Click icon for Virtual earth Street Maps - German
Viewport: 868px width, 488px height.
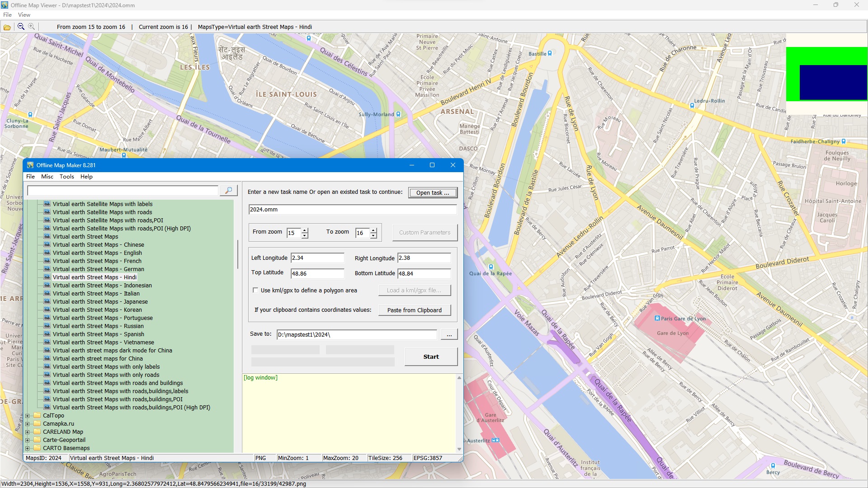[x=47, y=269]
